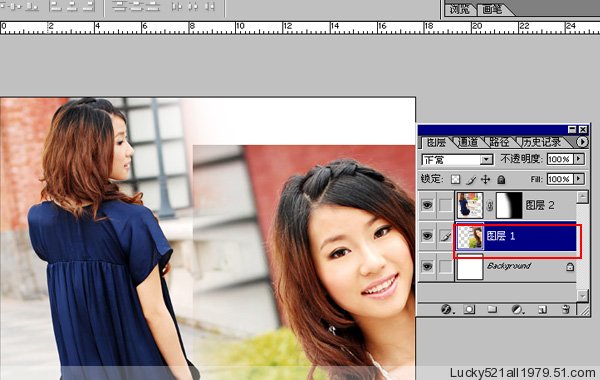Select the Background layer name

509,266
